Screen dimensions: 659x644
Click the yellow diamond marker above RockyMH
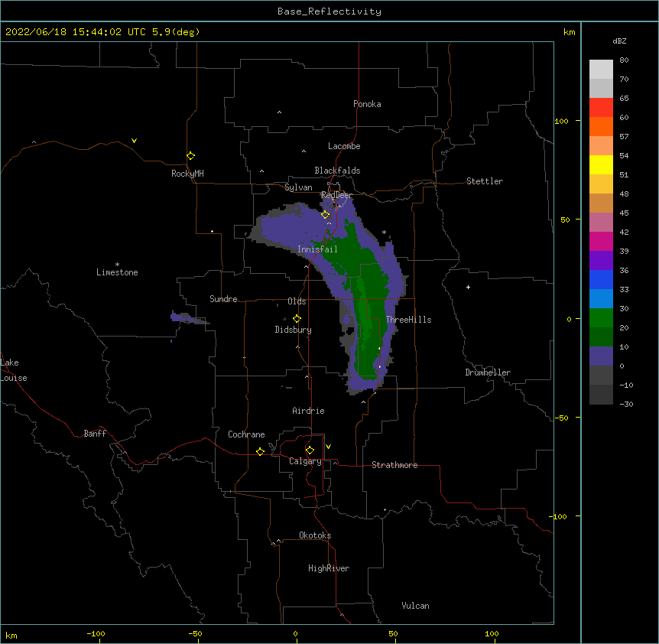(x=191, y=156)
